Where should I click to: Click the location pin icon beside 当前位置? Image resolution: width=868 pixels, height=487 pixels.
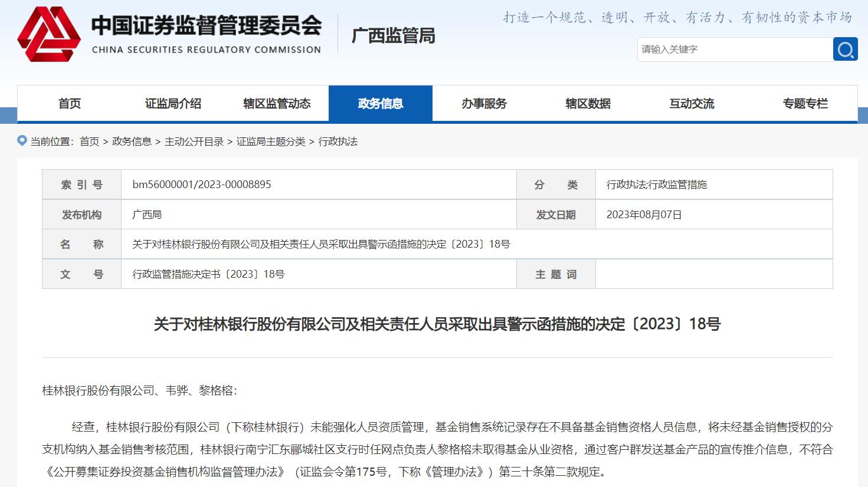click(x=22, y=141)
